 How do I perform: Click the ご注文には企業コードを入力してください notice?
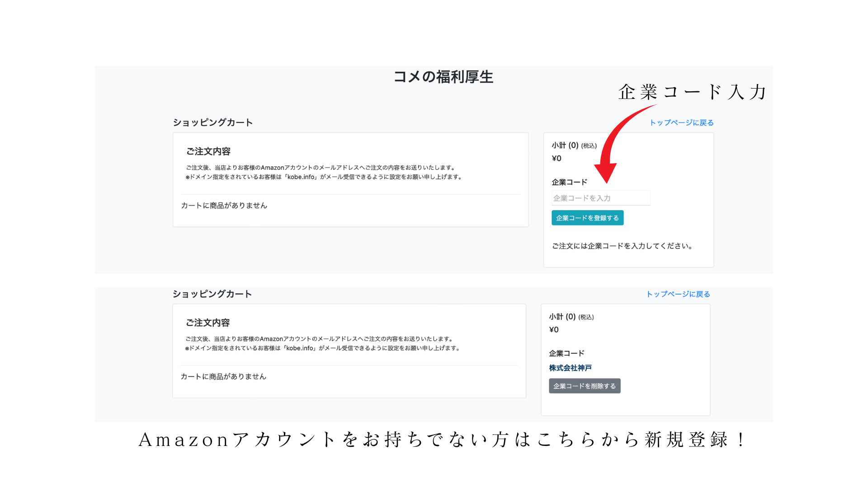point(622,246)
